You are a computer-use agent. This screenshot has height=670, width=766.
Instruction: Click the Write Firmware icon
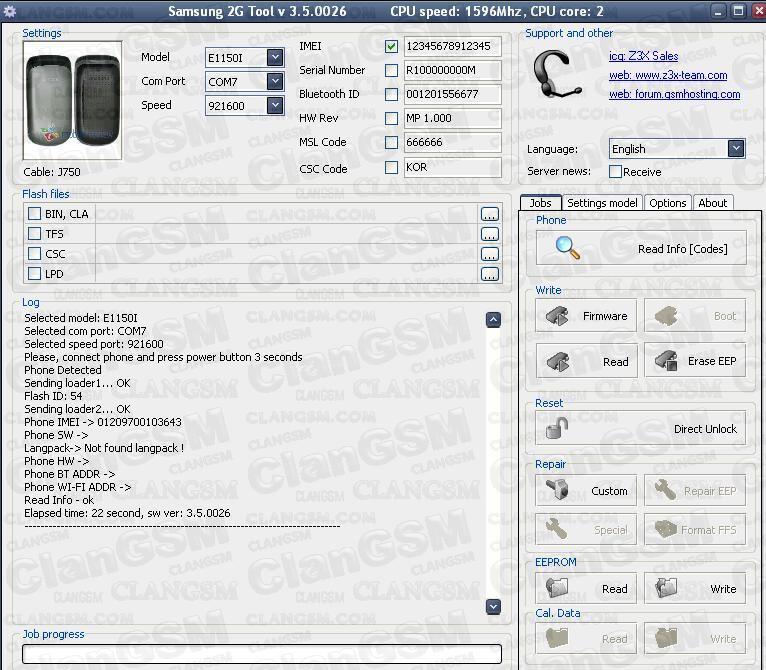pos(557,316)
